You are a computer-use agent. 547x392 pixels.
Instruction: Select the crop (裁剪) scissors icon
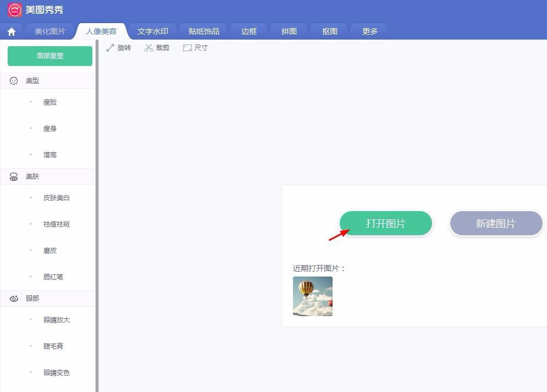click(149, 48)
